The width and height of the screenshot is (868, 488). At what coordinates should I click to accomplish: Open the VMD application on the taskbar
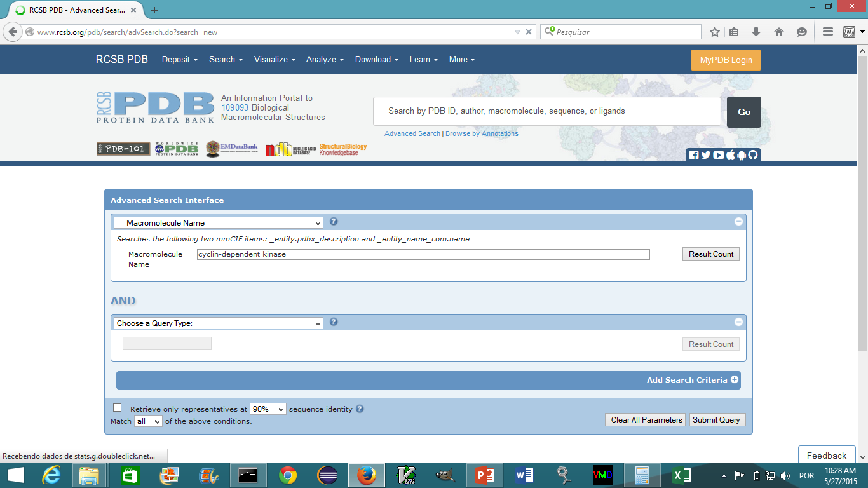click(602, 475)
